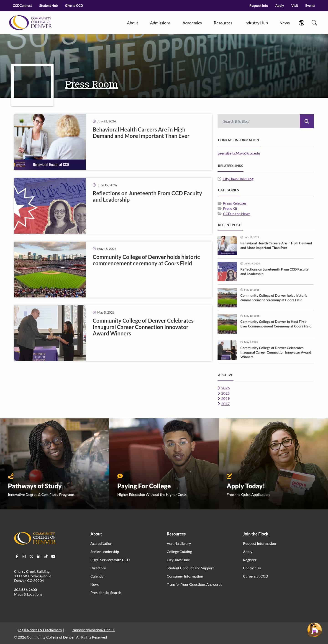Image resolution: width=328 pixels, height=644 pixels.
Task: Expand the 2026 archive chevron
Action: 219,388
